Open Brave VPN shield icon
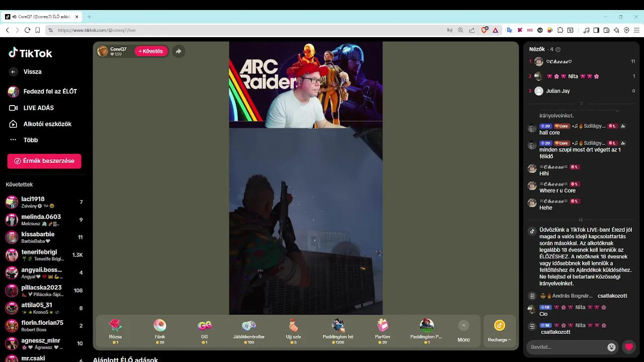 click(x=626, y=30)
